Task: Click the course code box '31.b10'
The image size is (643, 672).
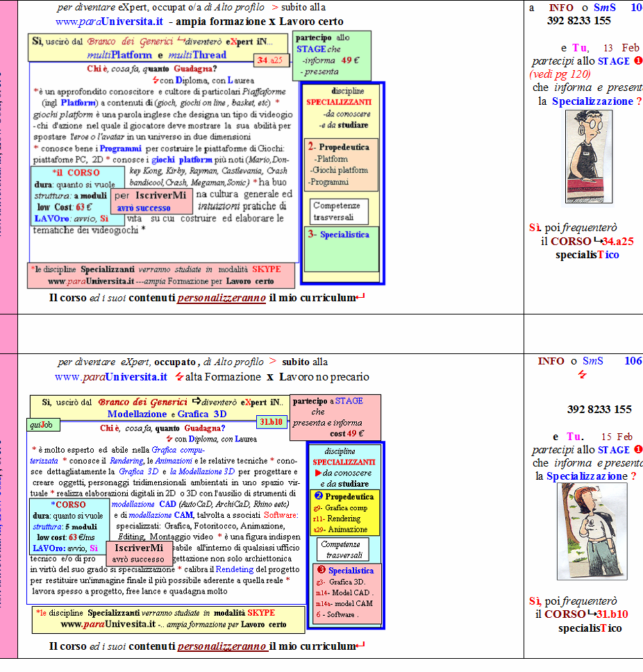Action: tap(271, 422)
